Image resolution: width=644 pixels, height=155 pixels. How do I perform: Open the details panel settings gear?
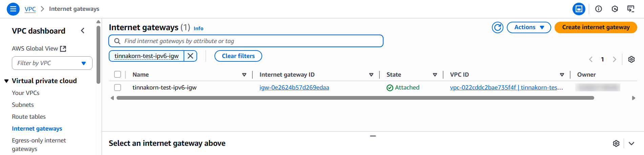click(616, 143)
